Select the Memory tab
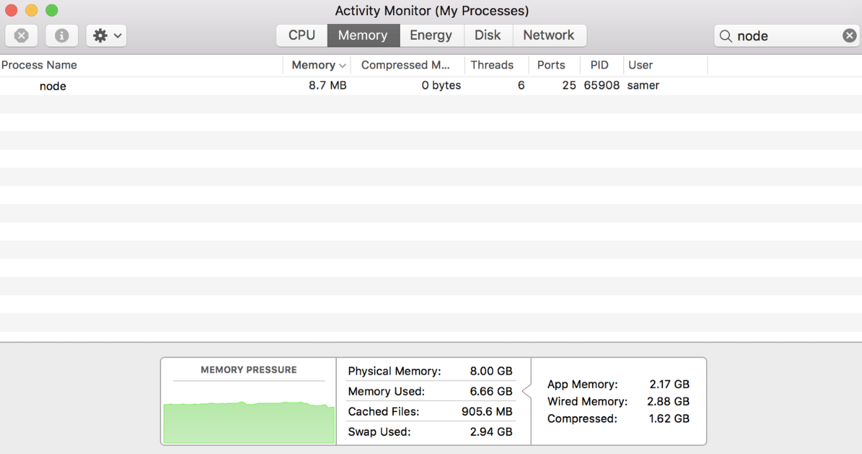 tap(363, 35)
